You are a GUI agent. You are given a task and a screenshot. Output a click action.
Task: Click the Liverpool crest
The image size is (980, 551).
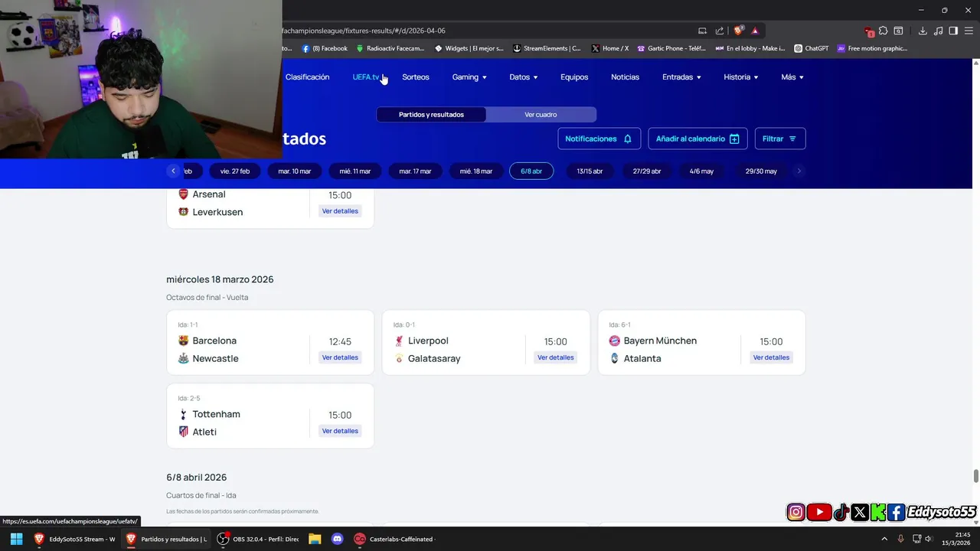(x=399, y=341)
